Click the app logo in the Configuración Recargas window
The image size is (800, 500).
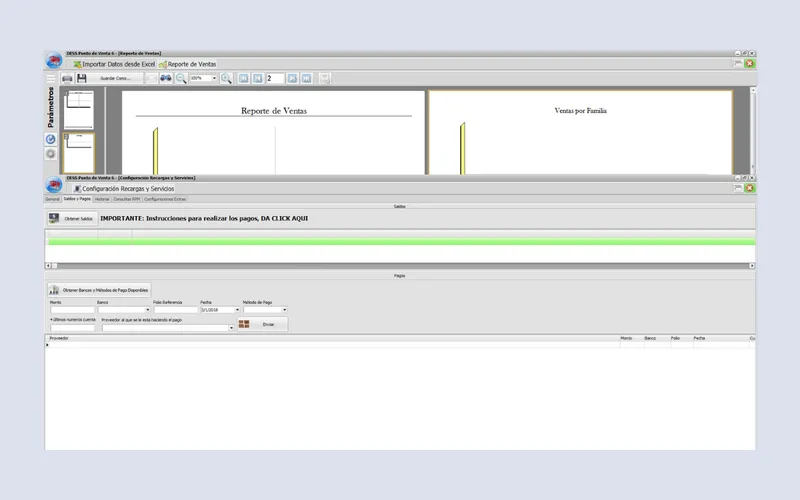(54, 185)
